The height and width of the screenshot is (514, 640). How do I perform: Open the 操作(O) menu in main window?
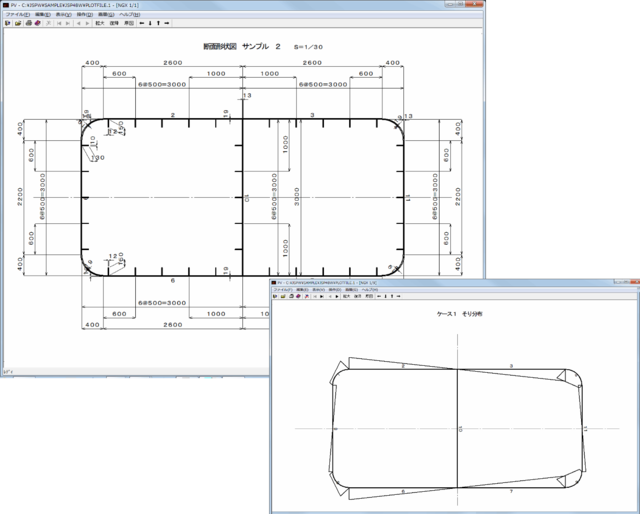(86, 14)
